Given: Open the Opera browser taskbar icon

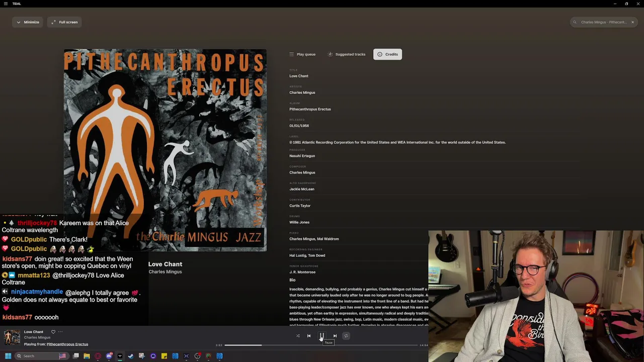Looking at the screenshot, I should tap(98, 356).
